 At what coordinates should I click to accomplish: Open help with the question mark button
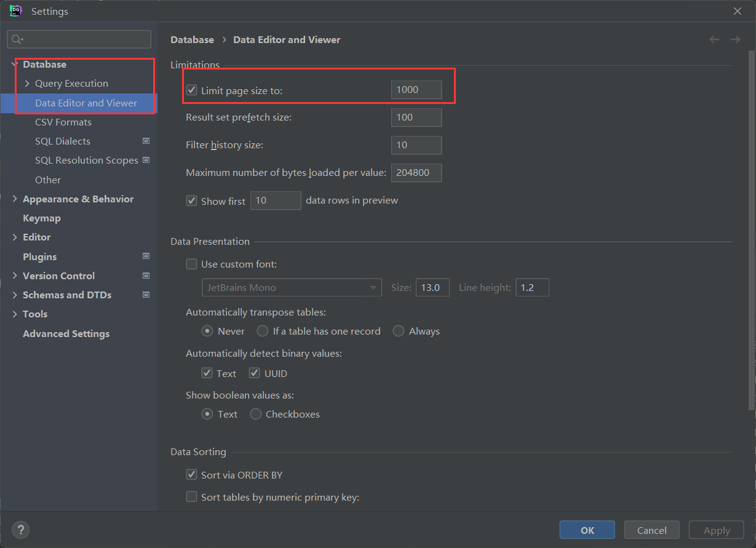pyautogui.click(x=20, y=530)
